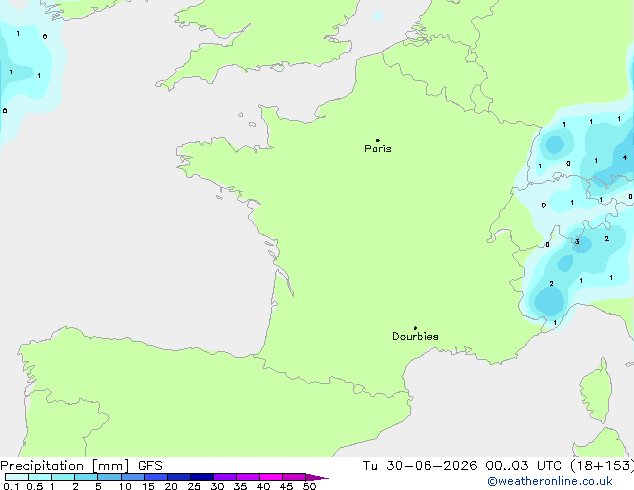Click the legend label '0.1'
The height and width of the screenshot is (490, 634).
(11, 486)
